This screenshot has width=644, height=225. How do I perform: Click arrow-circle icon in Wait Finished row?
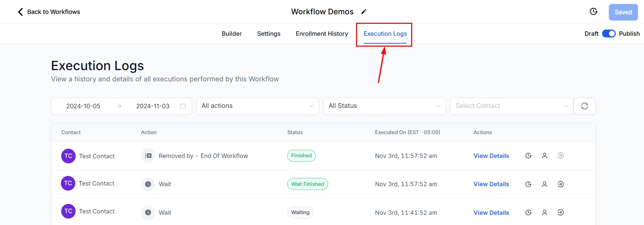click(x=561, y=184)
